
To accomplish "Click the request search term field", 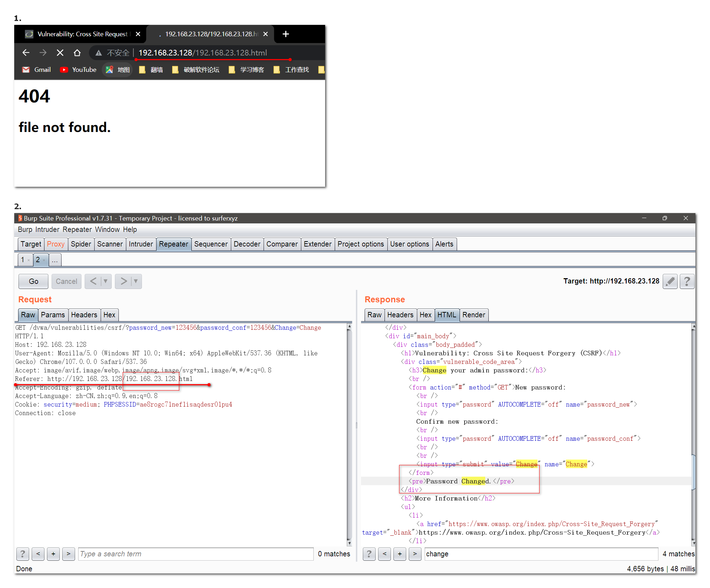I will tap(196, 554).
